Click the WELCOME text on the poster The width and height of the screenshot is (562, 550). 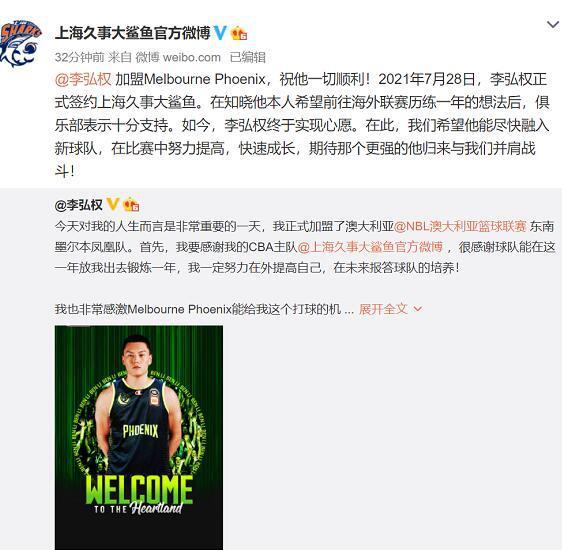139,490
